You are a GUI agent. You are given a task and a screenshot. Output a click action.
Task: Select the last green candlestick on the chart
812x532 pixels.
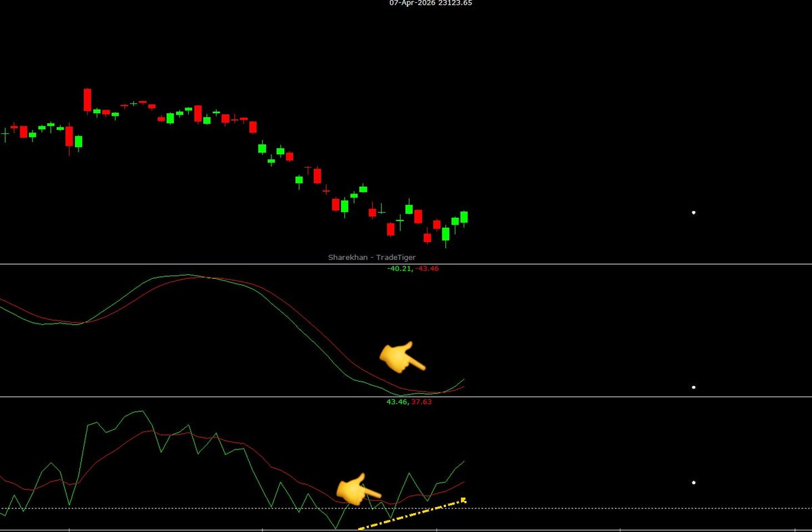[464, 218]
